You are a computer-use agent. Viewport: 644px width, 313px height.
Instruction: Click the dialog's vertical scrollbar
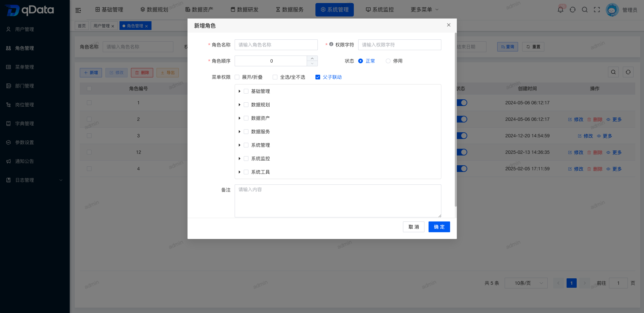point(456,119)
